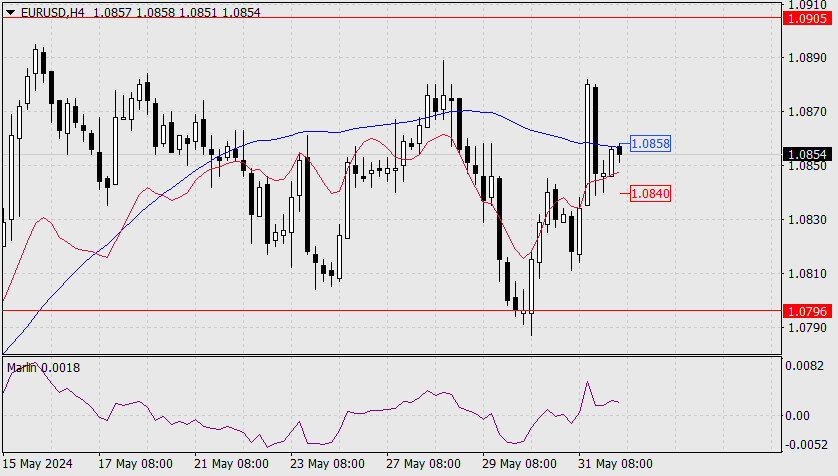The width and height of the screenshot is (838, 476).
Task: Click the 17 May 08:00 time label
Action: coord(135,463)
